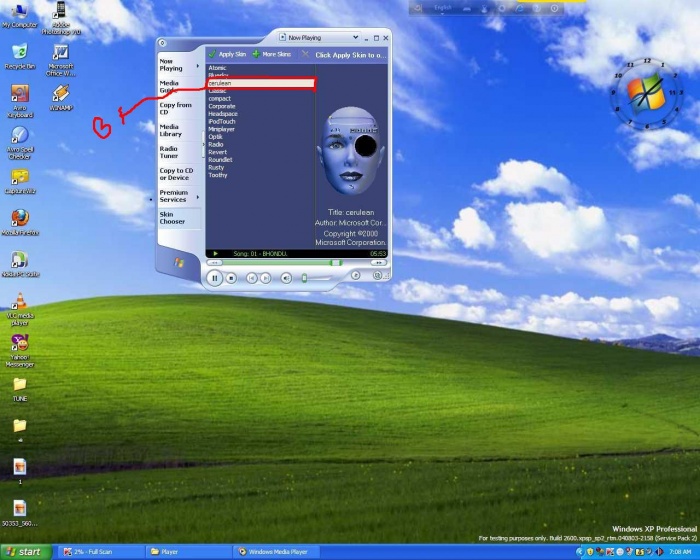The image size is (700, 560).
Task: Skip to the next track
Action: click(x=266, y=278)
